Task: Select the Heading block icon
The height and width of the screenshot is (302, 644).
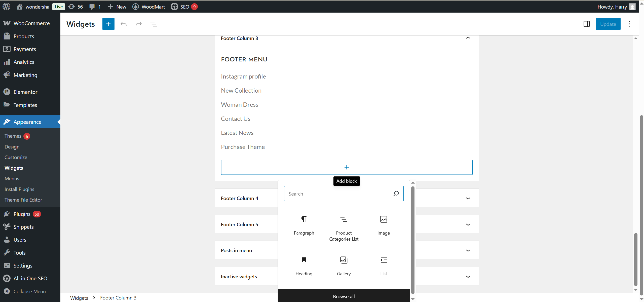Action: 304,260
